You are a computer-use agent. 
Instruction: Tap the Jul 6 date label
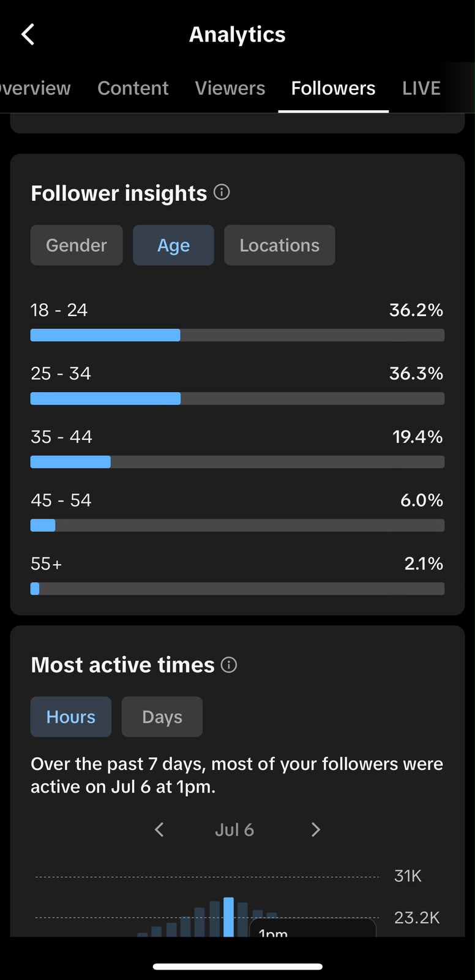click(x=234, y=830)
